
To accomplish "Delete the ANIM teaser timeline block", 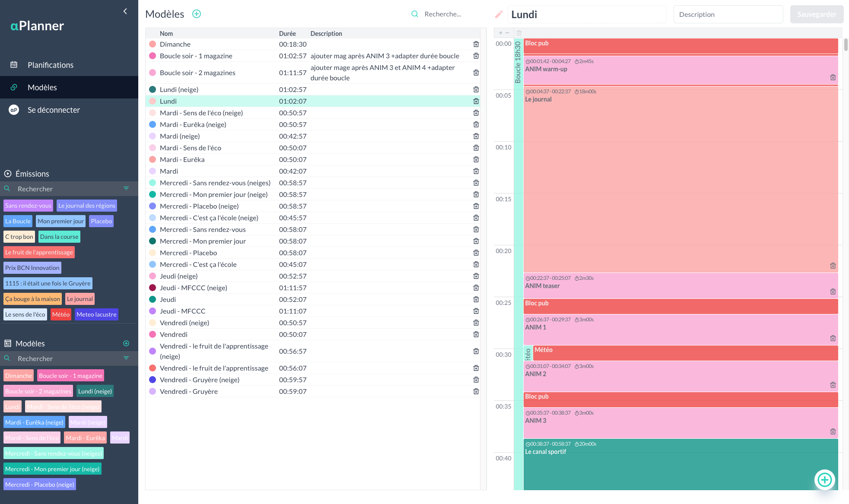I will tap(833, 292).
